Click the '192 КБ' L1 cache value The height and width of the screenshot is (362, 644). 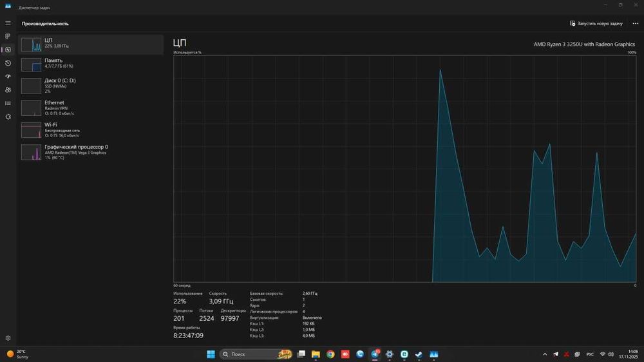[308, 323]
